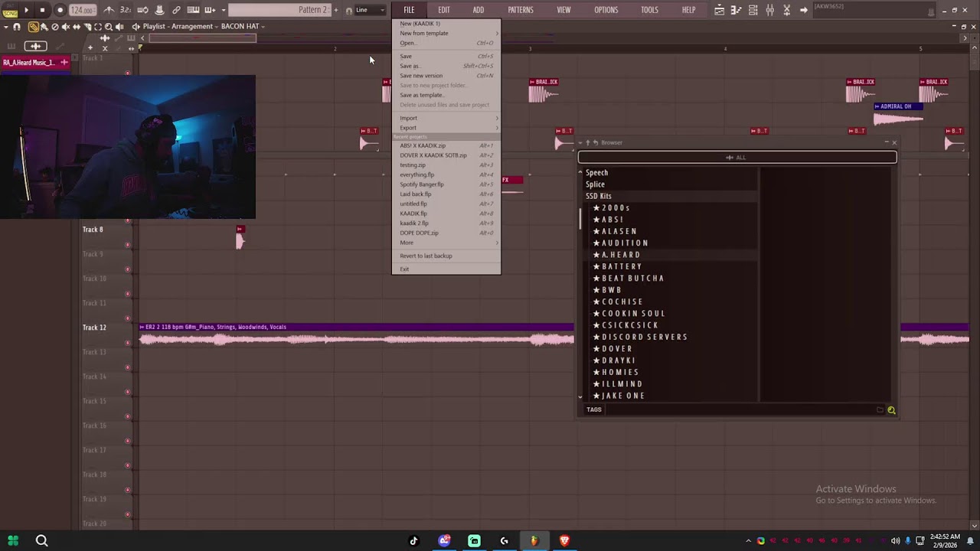Expand the Export submenu
This screenshot has height=551, width=980.
(x=446, y=128)
